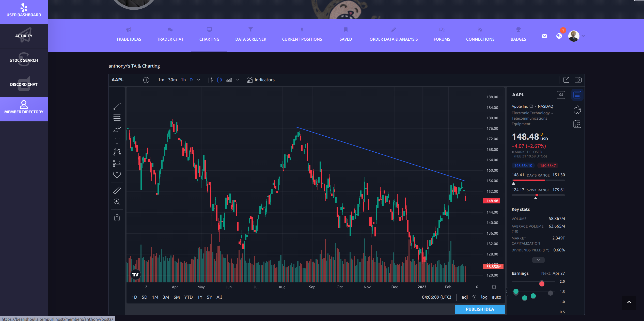Activate the ruler measure tool

[117, 190]
